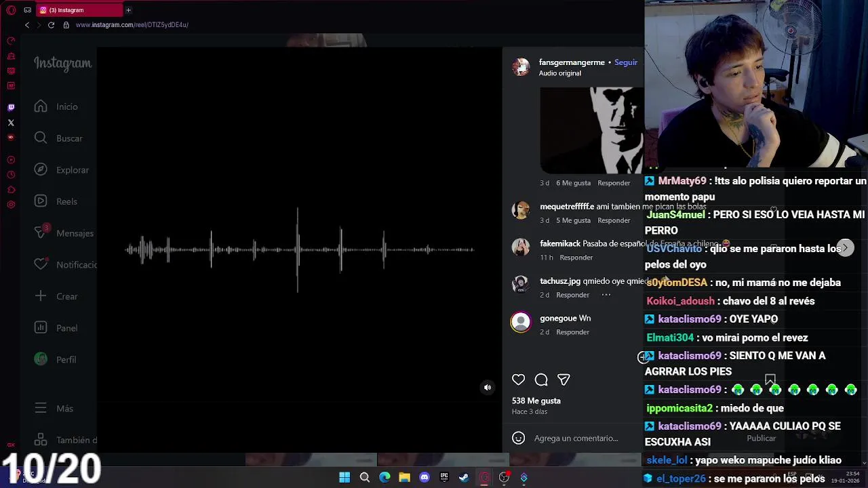Open Buscar in Instagram sidebar
The height and width of the screenshot is (488, 868).
point(60,138)
